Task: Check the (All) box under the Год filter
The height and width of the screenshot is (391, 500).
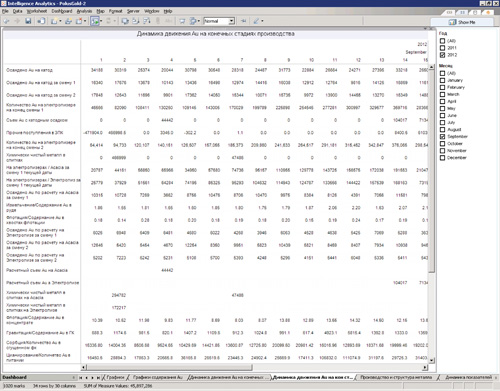Action: pos(442,41)
